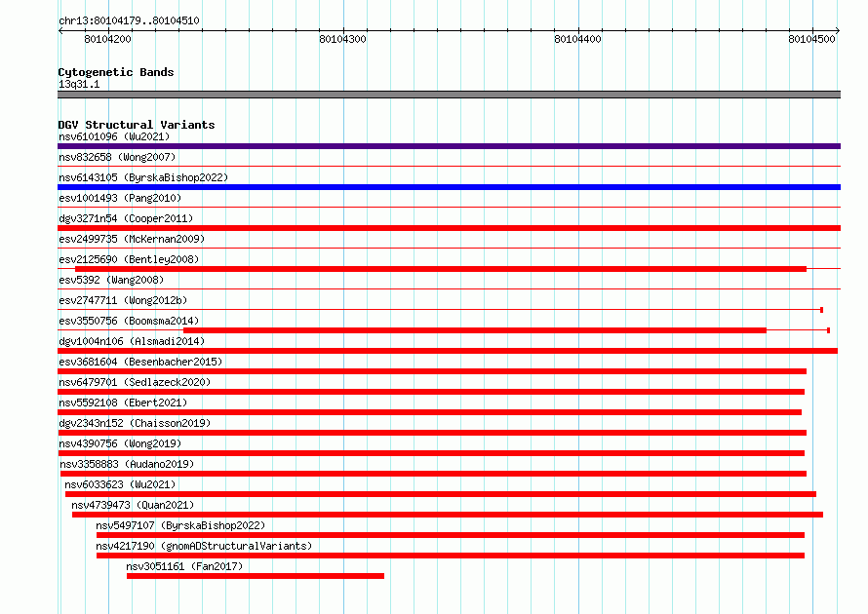
Task: Open nsv5497107 (ByrskaBishop2022) label
Action: (x=180, y=525)
